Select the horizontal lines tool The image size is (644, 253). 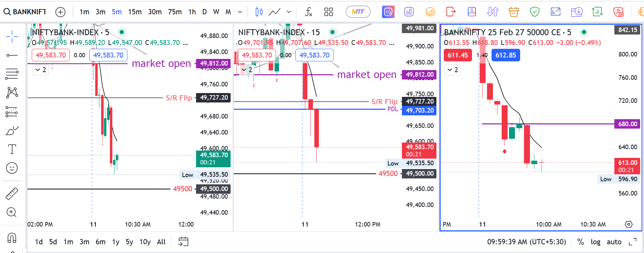pos(12,74)
